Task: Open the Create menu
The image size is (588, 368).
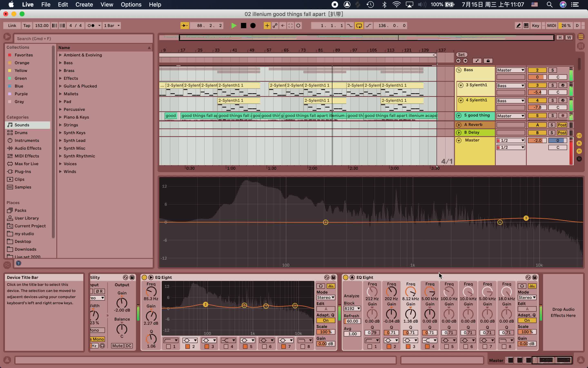Action: [84, 4]
